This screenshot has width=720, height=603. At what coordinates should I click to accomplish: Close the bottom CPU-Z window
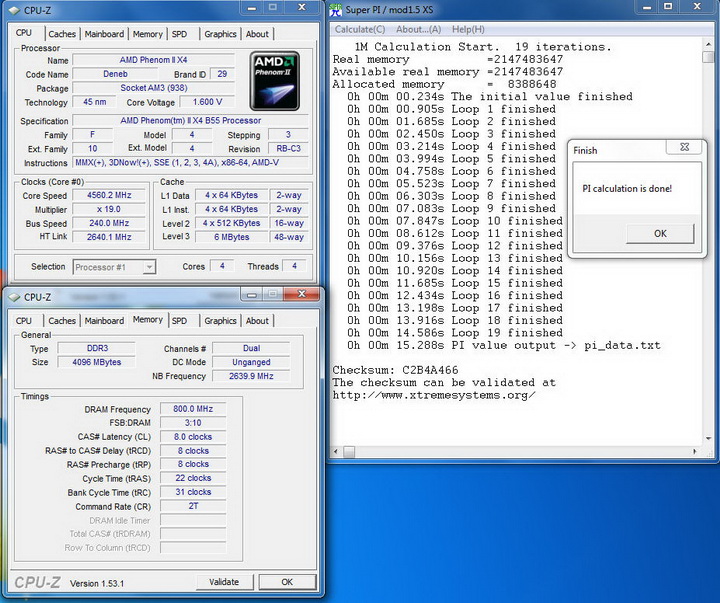(x=302, y=294)
